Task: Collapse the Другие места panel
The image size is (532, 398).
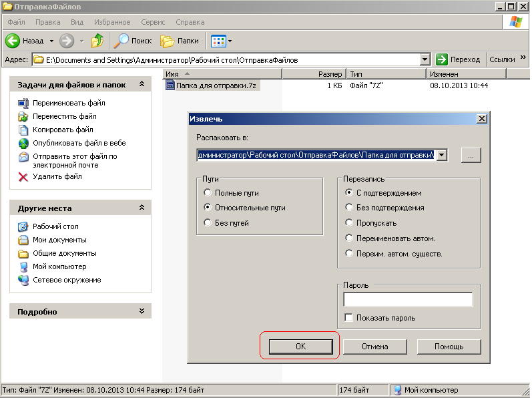Action: point(142,207)
